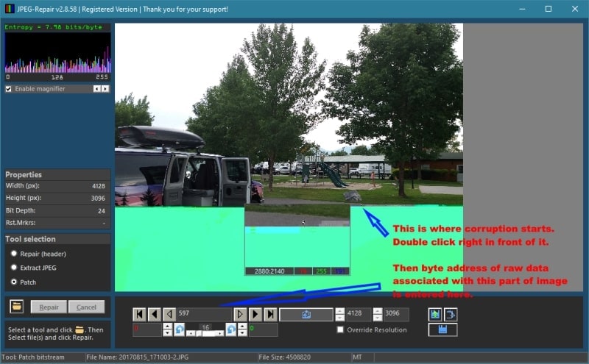Click the green value input field
Image resolution: width=589 pixels, height=364 pixels.
(264, 329)
